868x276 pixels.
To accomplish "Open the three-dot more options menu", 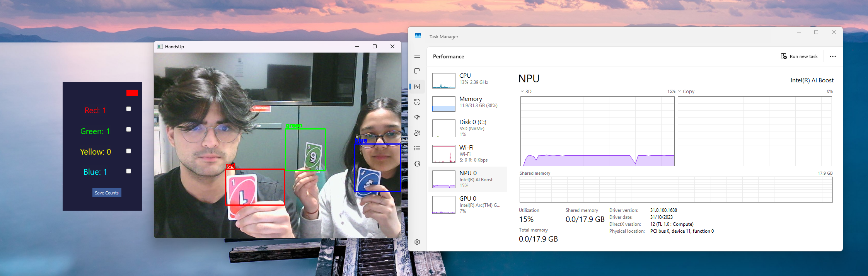I will [x=833, y=56].
